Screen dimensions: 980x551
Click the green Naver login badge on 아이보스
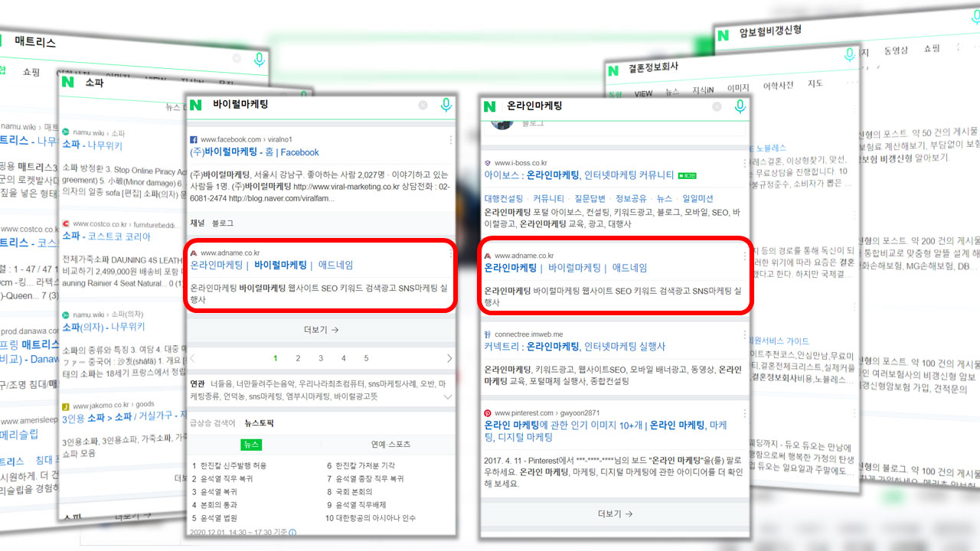[x=687, y=175]
